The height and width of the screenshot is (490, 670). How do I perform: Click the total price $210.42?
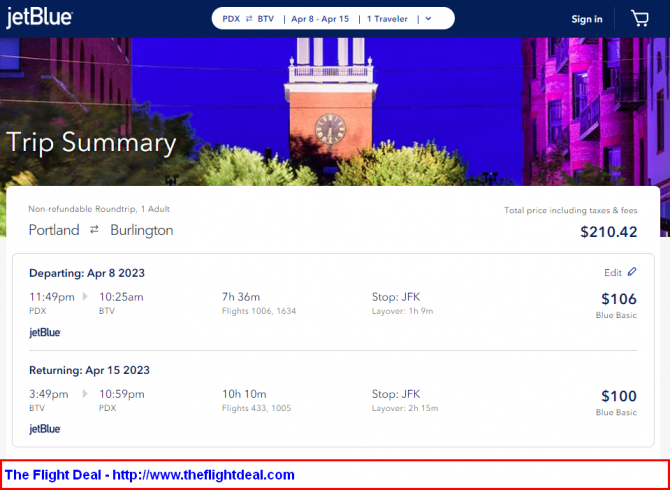608,232
